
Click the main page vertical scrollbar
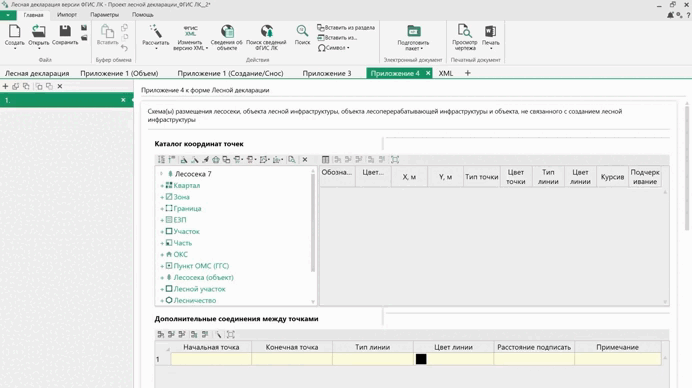[x=687, y=168]
